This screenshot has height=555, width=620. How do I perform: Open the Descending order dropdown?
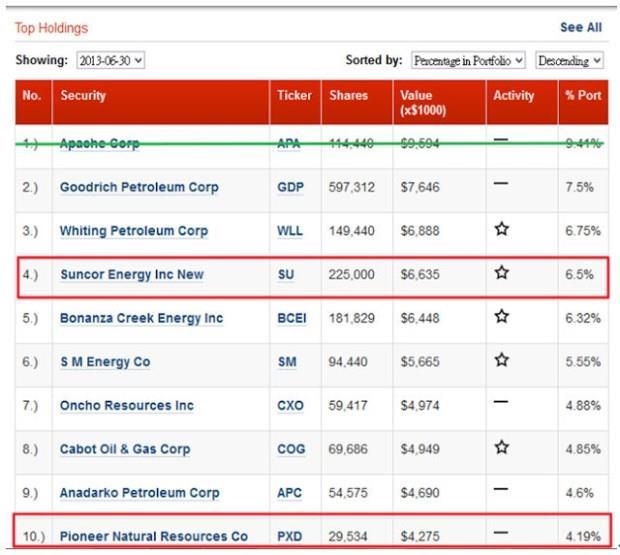(569, 60)
